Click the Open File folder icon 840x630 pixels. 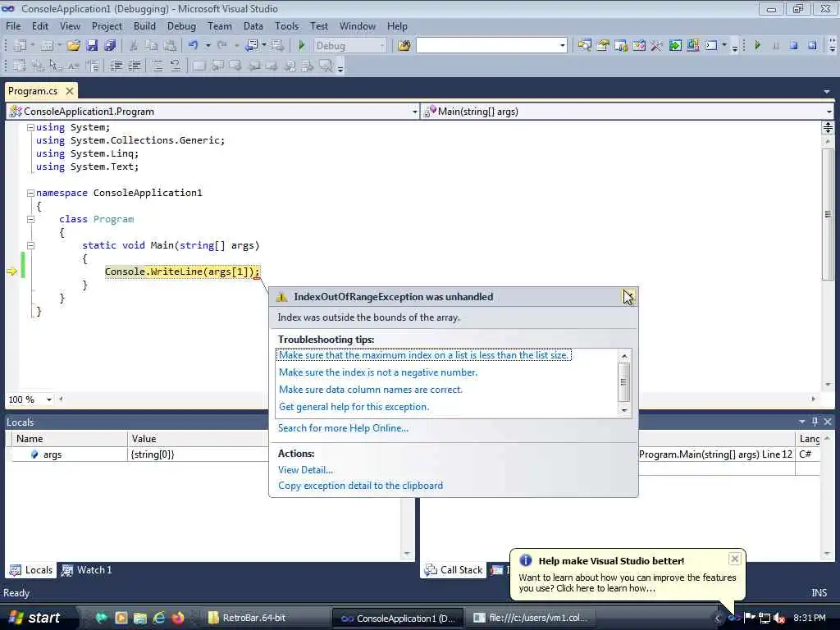click(x=74, y=46)
